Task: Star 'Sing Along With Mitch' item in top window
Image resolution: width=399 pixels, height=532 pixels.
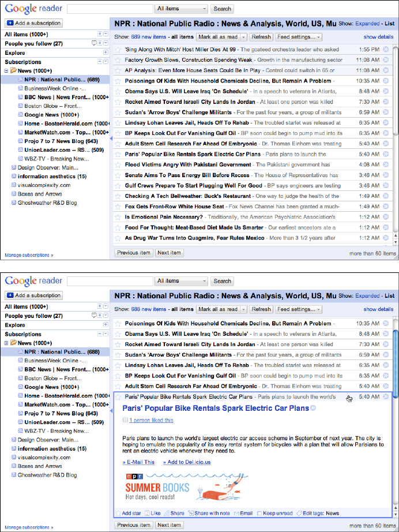Action: pyautogui.click(x=118, y=50)
